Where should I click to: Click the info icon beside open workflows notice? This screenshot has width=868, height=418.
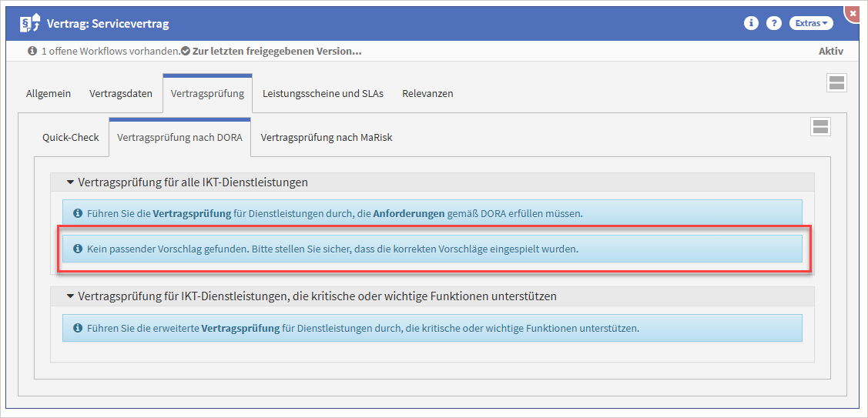[32, 52]
